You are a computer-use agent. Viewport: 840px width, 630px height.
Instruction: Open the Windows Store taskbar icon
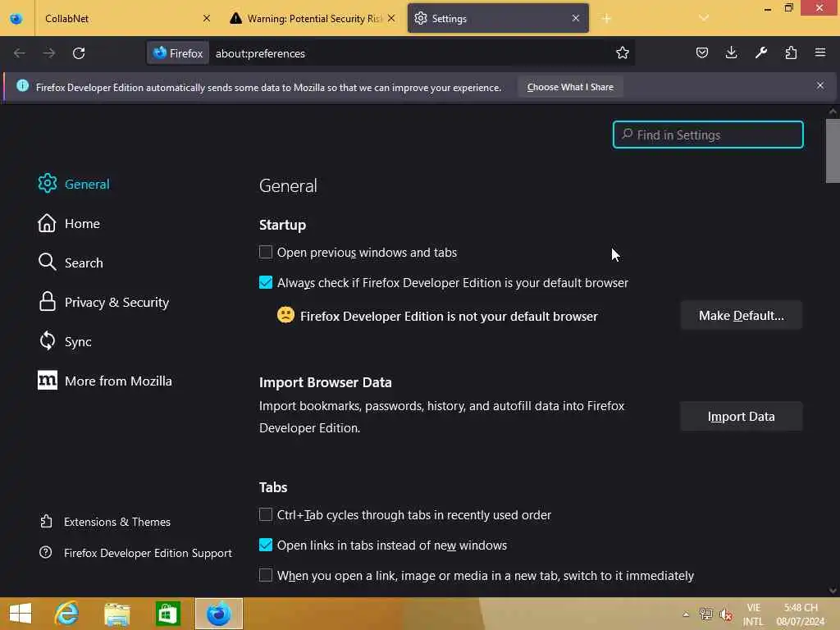pos(167,614)
